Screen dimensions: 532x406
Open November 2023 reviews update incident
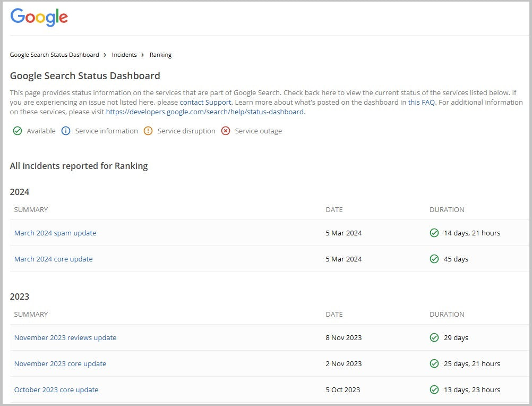pyautogui.click(x=65, y=338)
